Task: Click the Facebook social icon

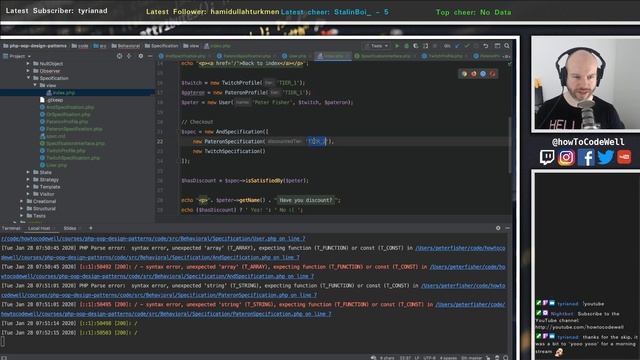Action: [586, 157]
